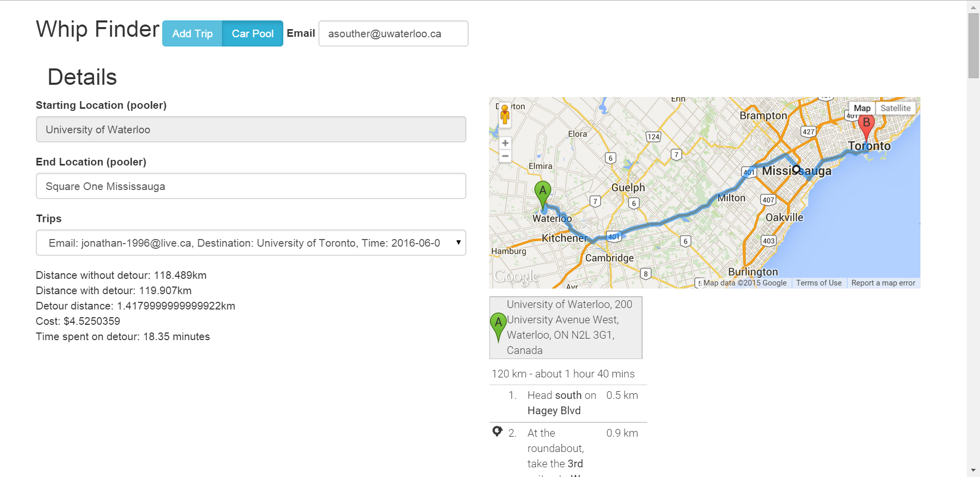This screenshot has height=477, width=980.
Task: Open the Terms of Use link
Action: tap(819, 283)
